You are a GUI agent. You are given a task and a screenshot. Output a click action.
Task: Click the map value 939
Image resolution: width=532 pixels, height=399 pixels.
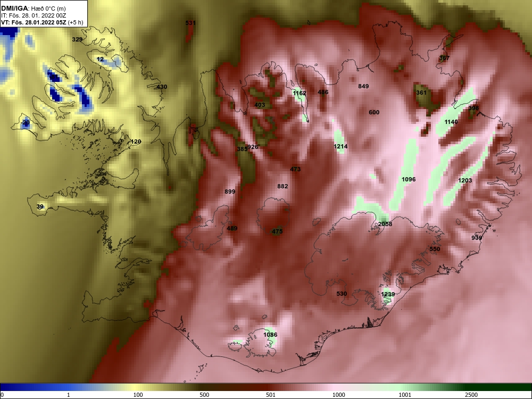(477, 238)
